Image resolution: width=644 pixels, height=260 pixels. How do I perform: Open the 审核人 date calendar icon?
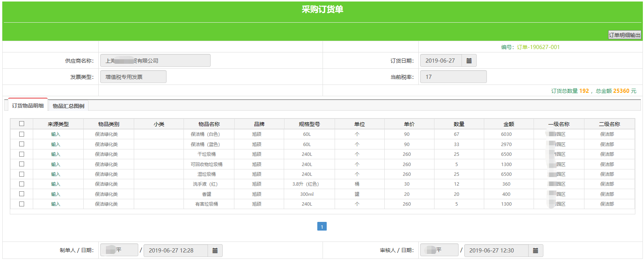click(535, 251)
